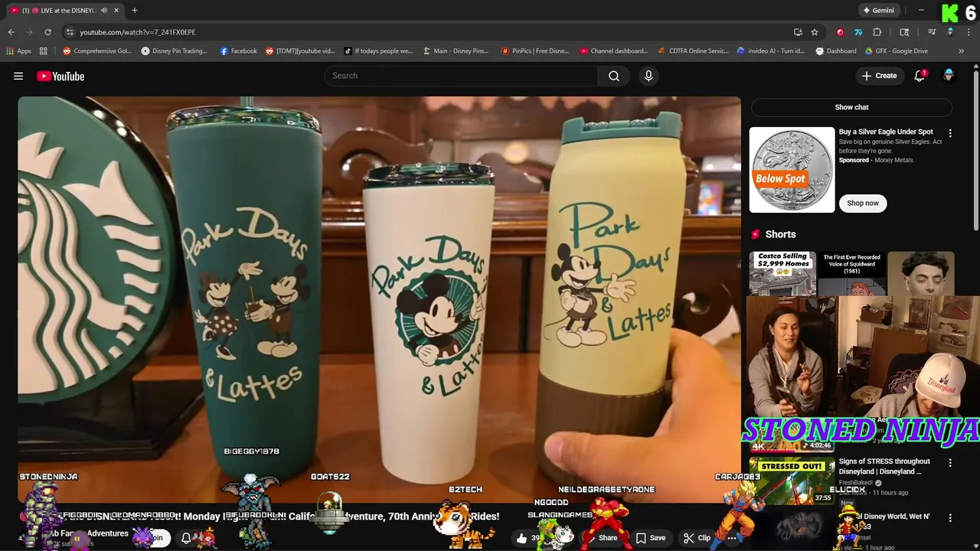Open the Facebook bookmark
Image resolution: width=980 pixels, height=551 pixels.
(238, 51)
